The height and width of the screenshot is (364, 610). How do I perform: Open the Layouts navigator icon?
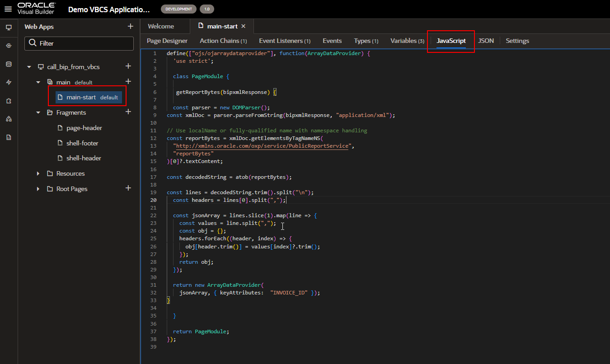[x=9, y=119]
